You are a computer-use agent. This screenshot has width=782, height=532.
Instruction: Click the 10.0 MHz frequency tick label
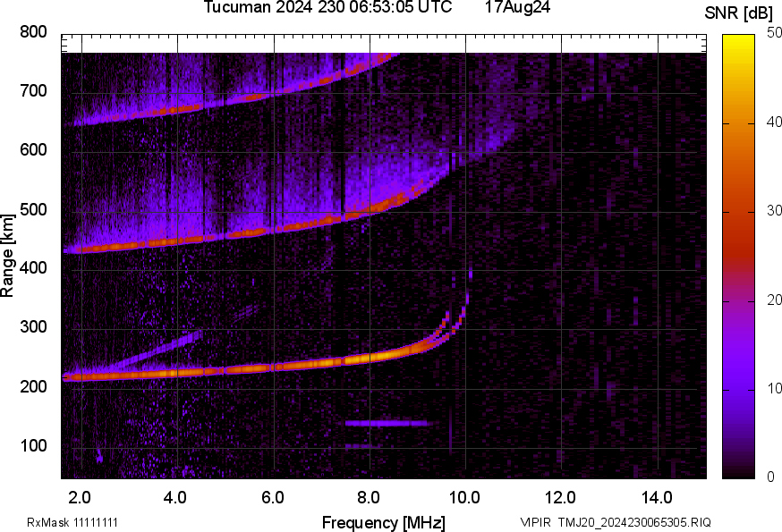463,497
